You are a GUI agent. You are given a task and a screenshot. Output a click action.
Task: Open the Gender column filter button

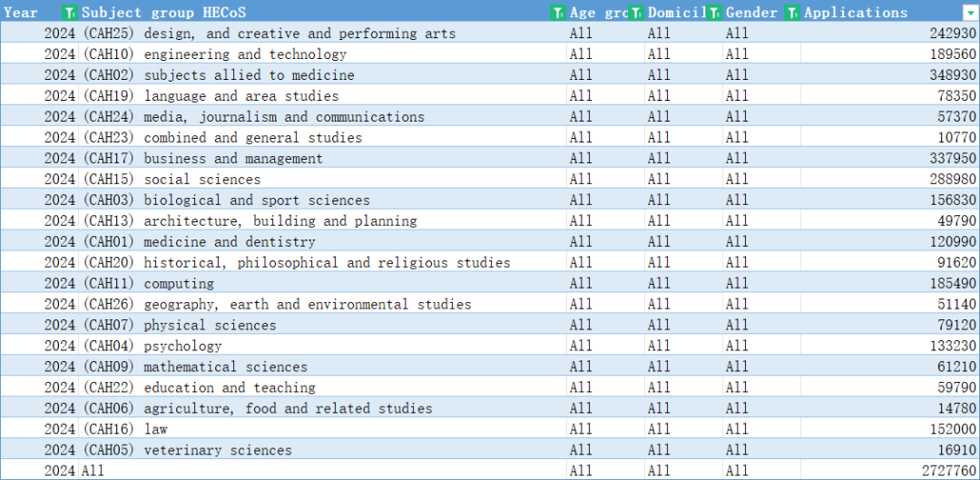pyautogui.click(x=792, y=12)
